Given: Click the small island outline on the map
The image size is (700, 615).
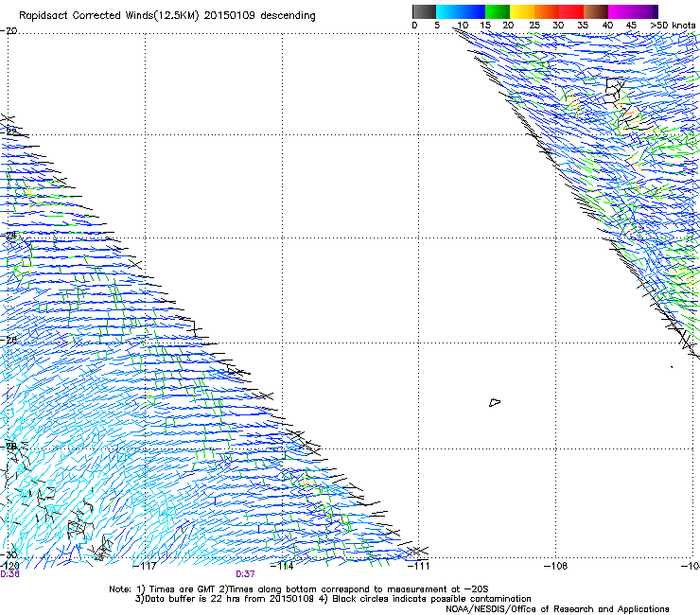Looking at the screenshot, I should (x=495, y=402).
